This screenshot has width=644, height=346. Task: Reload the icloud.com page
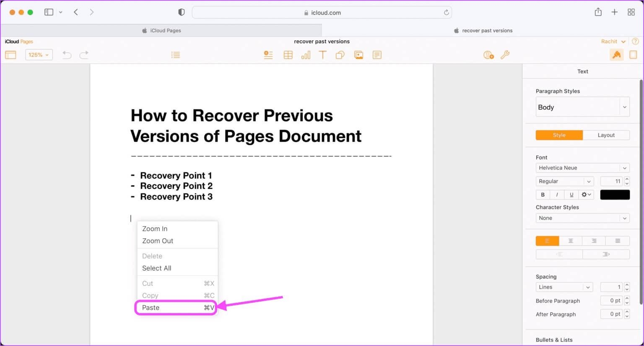447,13
